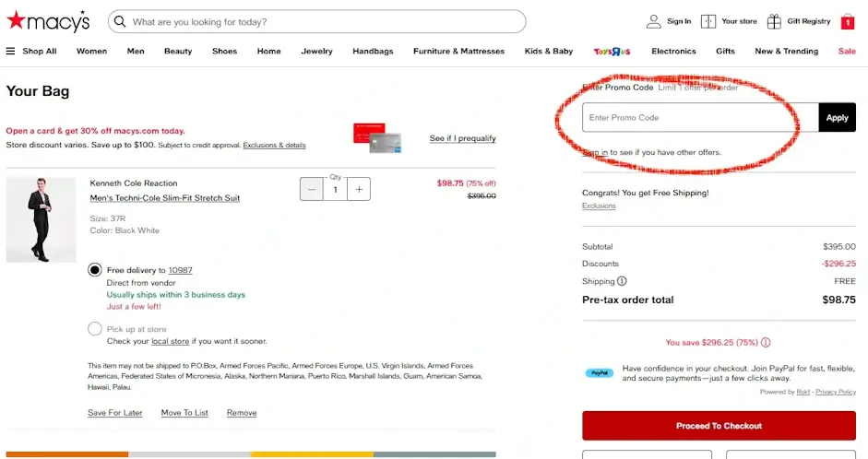Open the Handbags menu

(373, 51)
